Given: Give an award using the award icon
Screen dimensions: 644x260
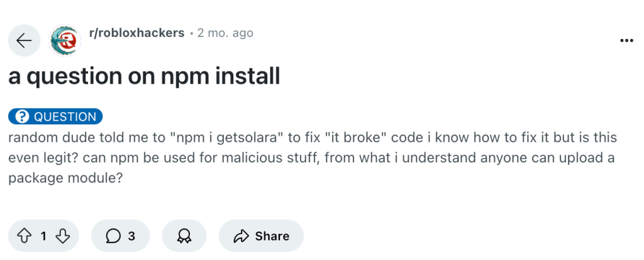Looking at the screenshot, I should pos(184,236).
